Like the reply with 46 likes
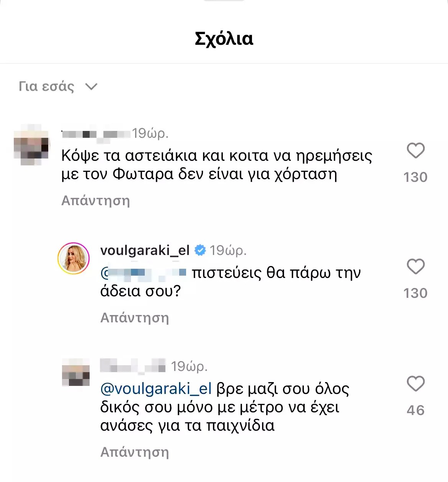Screen dimensions: 448x482 tap(415, 384)
